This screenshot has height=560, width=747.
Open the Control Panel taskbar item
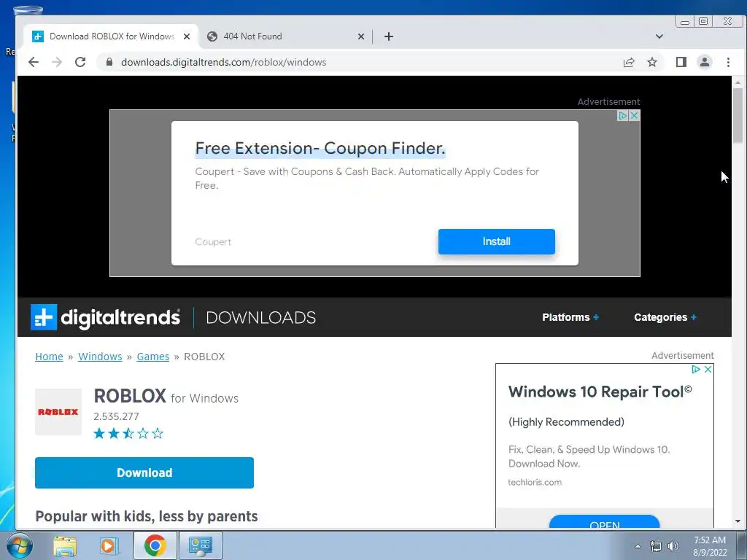coord(200,545)
